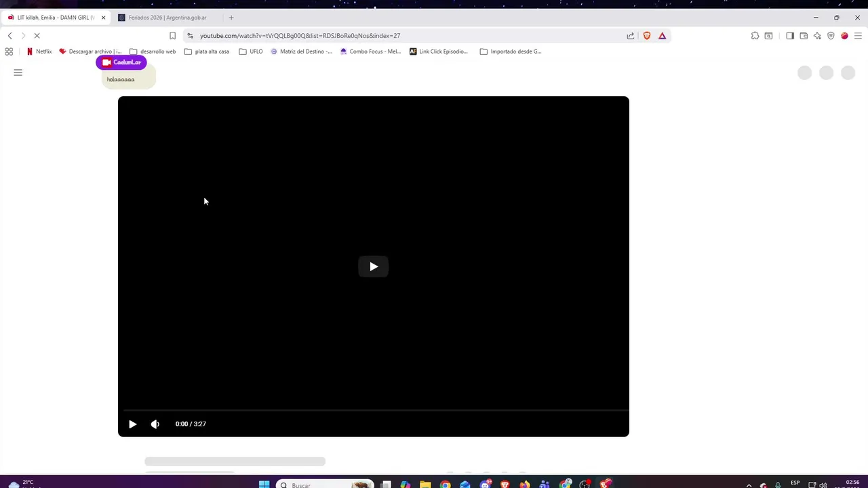Click the YouTube URL address field
This screenshot has height=488, width=868.
407,36
